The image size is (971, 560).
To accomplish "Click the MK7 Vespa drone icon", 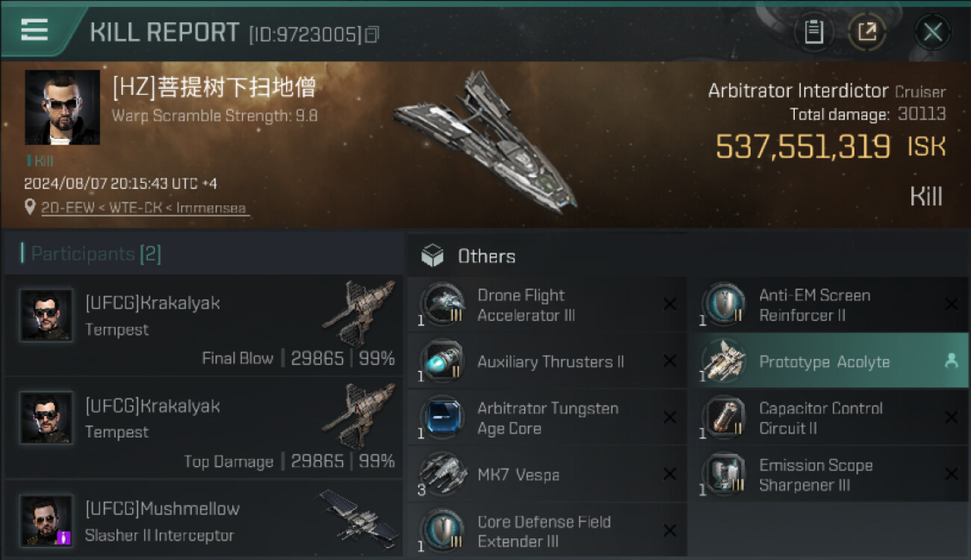I will pyautogui.click(x=442, y=474).
